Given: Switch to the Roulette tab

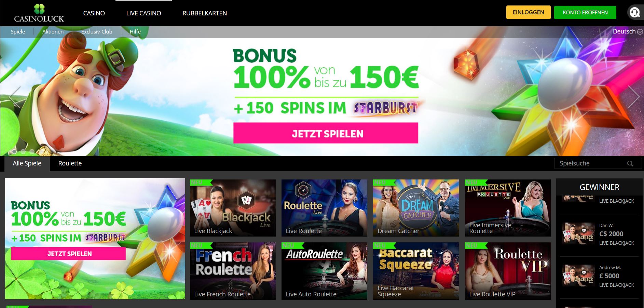Looking at the screenshot, I should [x=70, y=163].
